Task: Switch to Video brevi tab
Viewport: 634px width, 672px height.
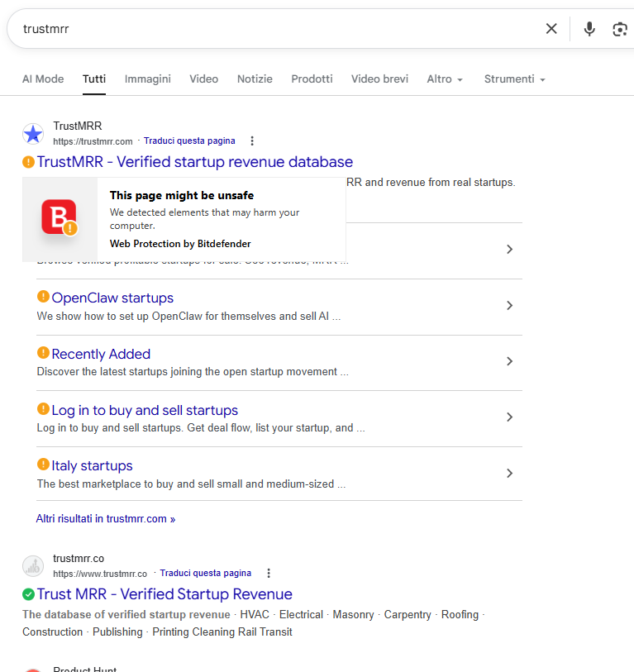Action: coord(379,79)
